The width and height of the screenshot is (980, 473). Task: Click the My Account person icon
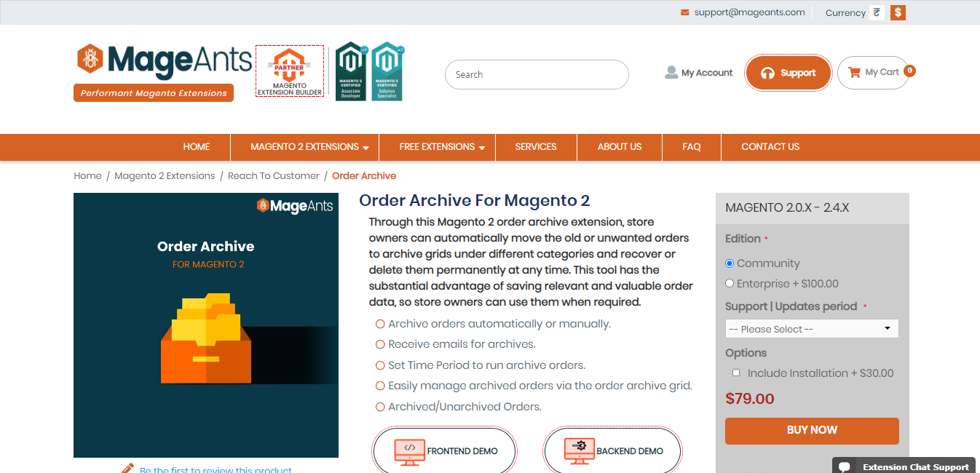(x=671, y=72)
